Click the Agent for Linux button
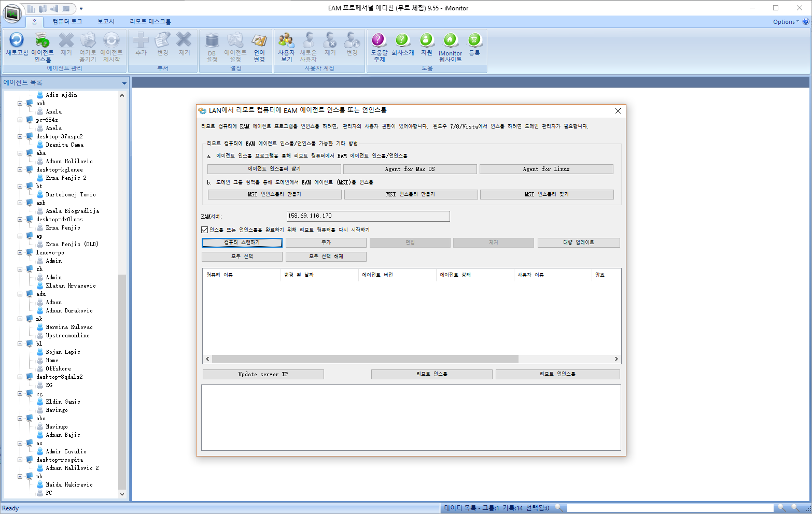The width and height of the screenshot is (812, 514). point(547,169)
